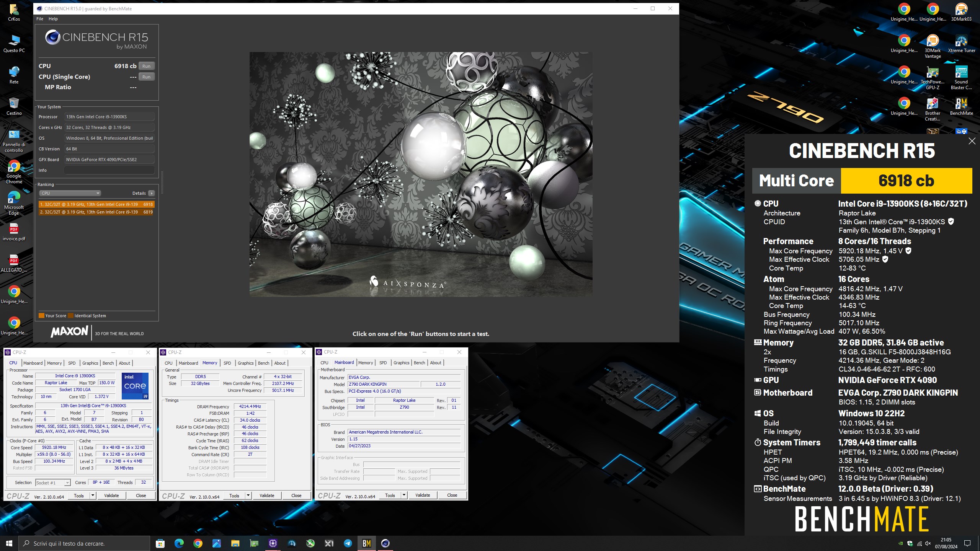Viewport: 980px width, 551px height.
Task: Run the CPU (Single Core) test
Action: pos(147,77)
